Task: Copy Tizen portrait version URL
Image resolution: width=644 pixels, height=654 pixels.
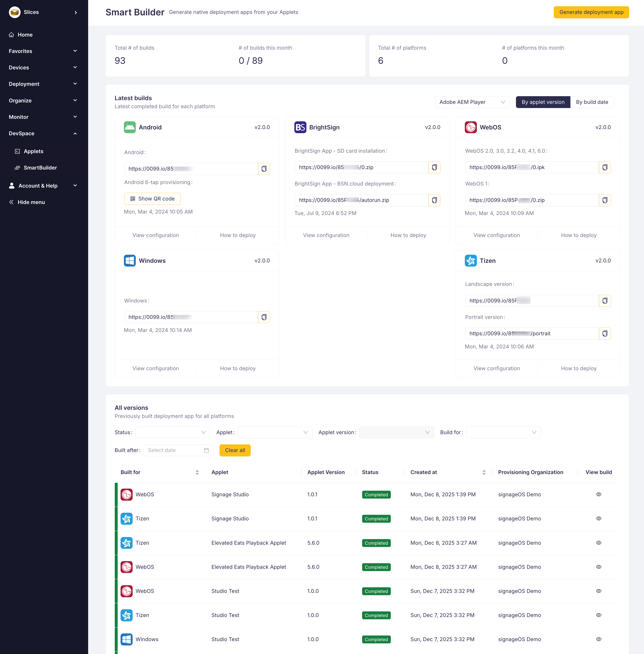Action: (x=605, y=334)
